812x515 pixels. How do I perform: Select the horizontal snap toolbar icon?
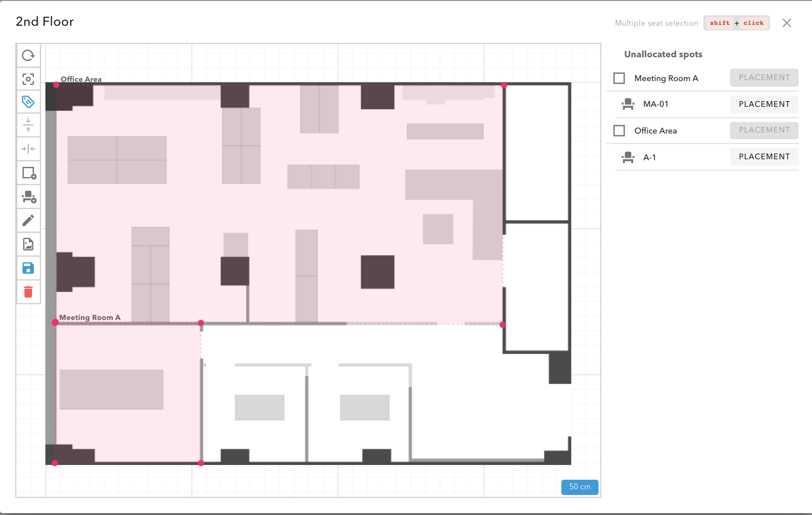pos(28,149)
